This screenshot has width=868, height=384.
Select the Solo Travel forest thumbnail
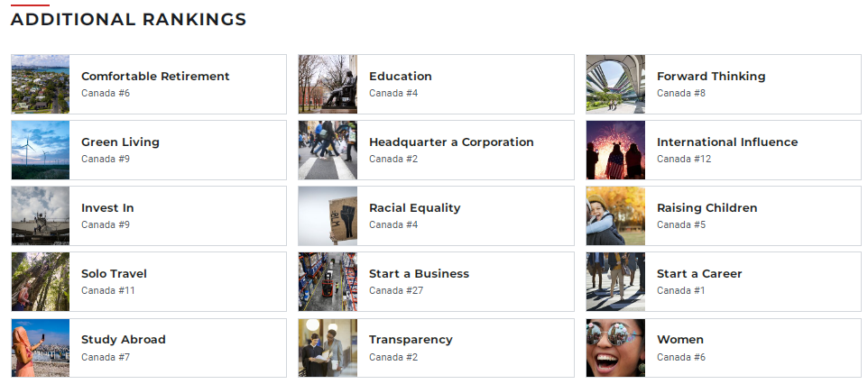pos(41,281)
